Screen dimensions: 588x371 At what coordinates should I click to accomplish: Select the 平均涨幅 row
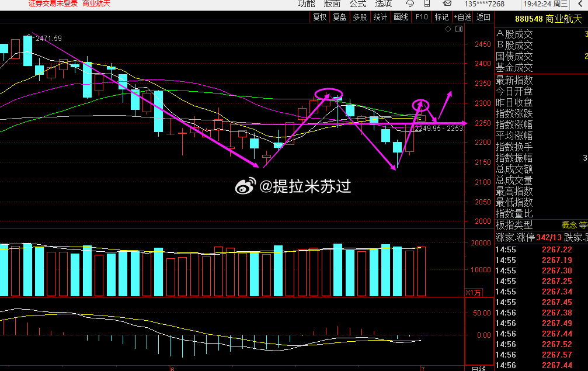click(x=541, y=136)
